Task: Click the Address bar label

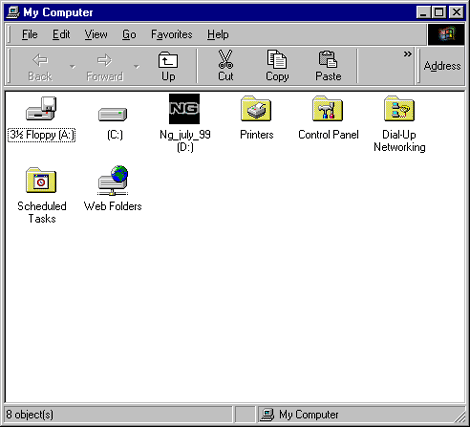Action: [442, 66]
